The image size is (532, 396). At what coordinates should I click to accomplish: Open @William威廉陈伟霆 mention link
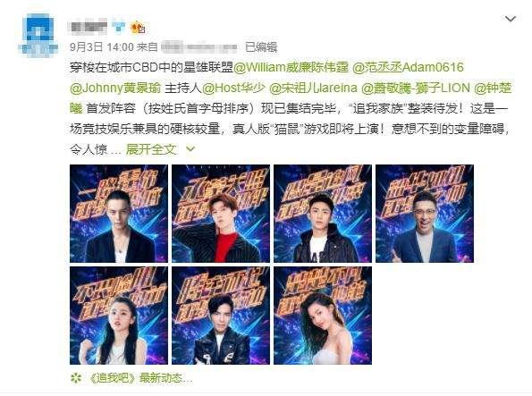pos(291,67)
